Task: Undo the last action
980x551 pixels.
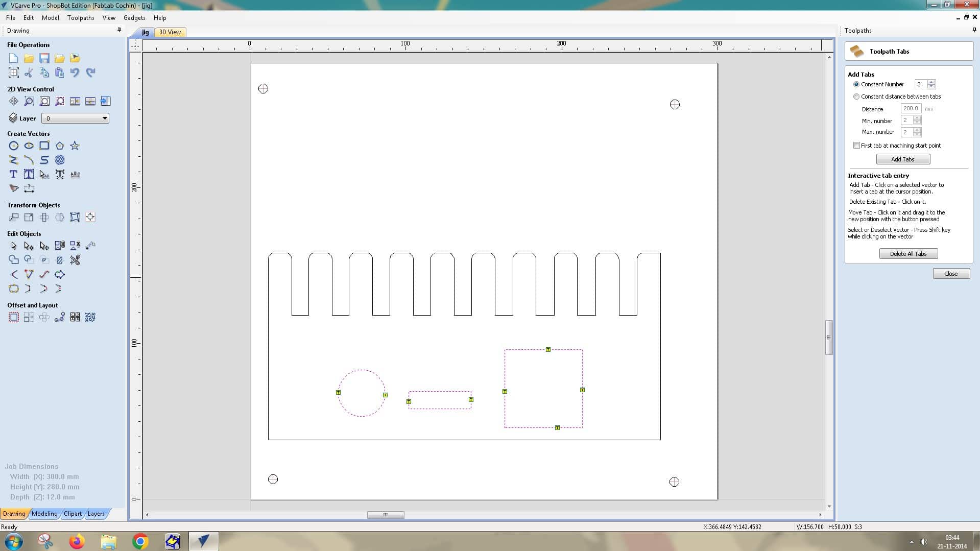Action: [75, 73]
